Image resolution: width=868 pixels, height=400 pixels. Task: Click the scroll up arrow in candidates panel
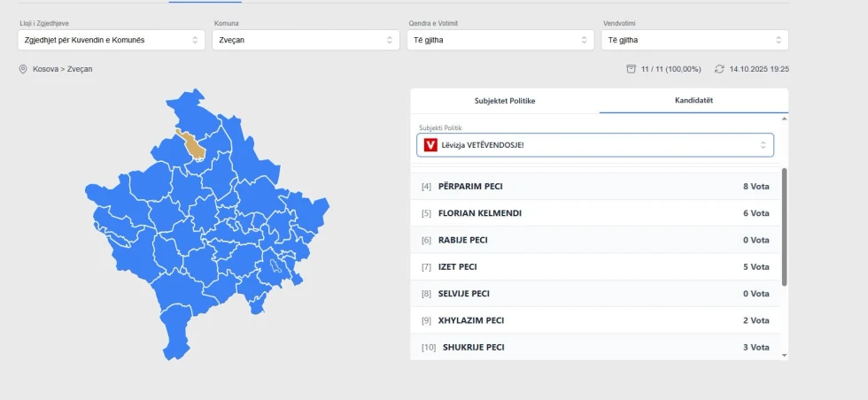[784, 118]
